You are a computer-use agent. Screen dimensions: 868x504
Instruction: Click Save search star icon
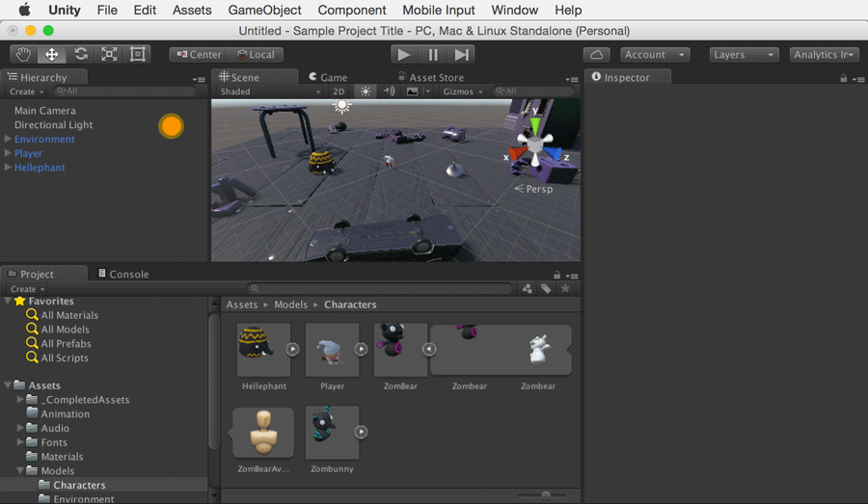565,288
